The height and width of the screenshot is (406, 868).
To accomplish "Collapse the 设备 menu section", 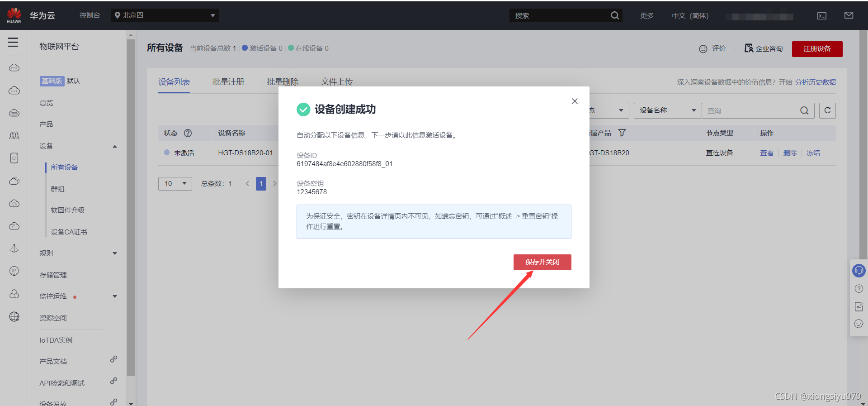I will pos(115,146).
